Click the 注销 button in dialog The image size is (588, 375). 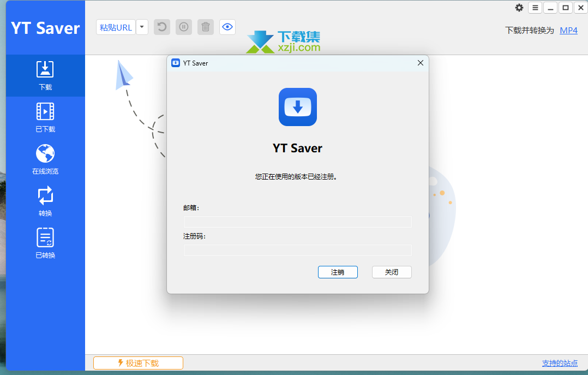click(338, 272)
